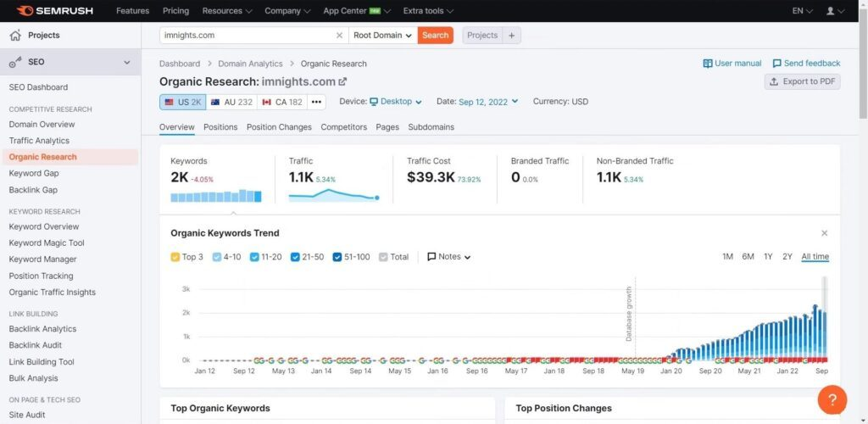Select the CA flag database
The height and width of the screenshot is (424, 868).
(281, 102)
